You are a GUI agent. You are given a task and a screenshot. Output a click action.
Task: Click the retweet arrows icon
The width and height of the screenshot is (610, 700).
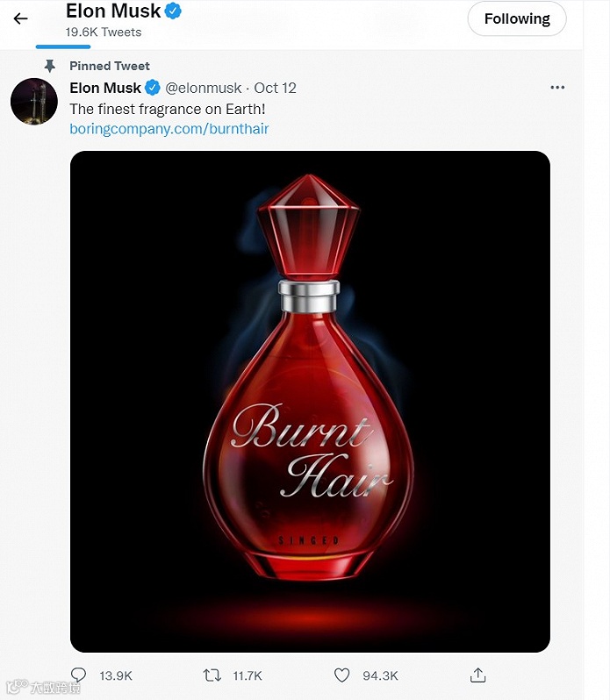212,675
